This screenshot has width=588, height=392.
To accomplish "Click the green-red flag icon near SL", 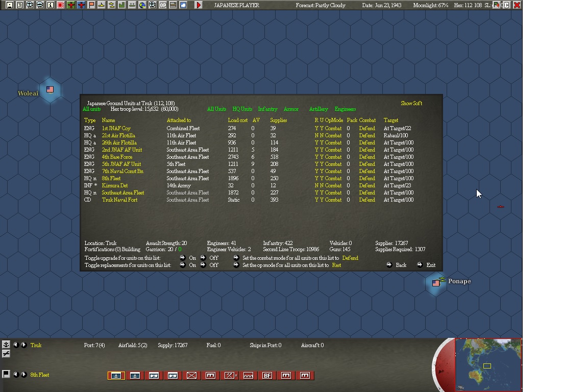I will 497,5.
